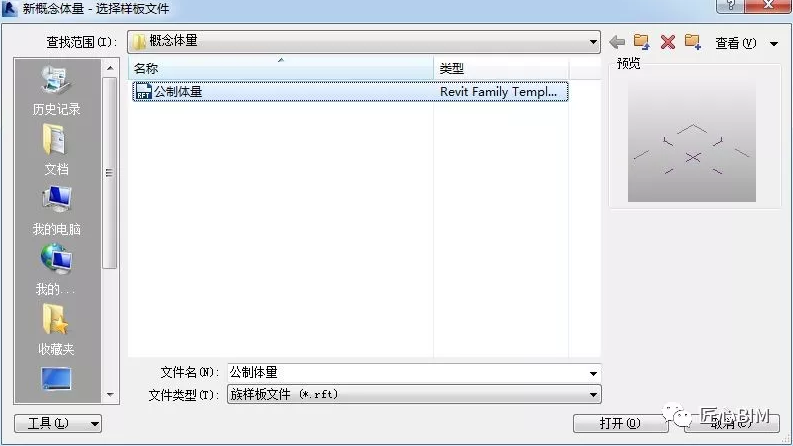Go up one folder level
Screen dimensions: 793x446
coord(642,42)
